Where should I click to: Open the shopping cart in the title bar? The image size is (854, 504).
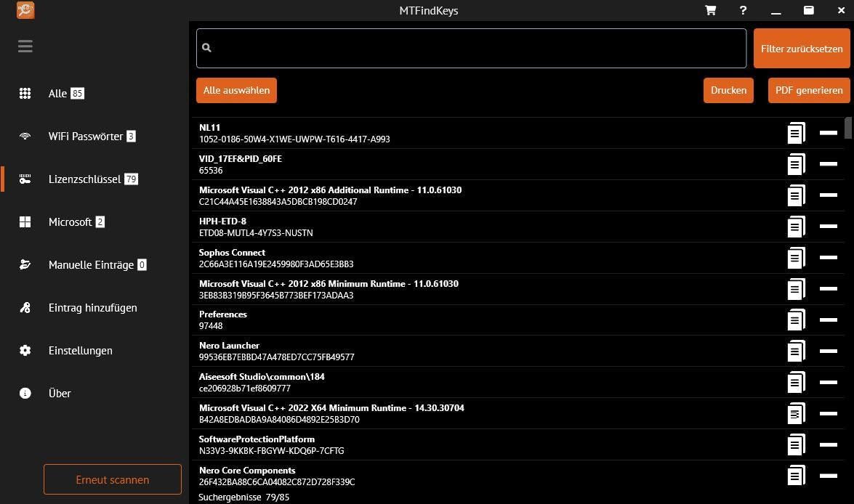[x=710, y=10]
